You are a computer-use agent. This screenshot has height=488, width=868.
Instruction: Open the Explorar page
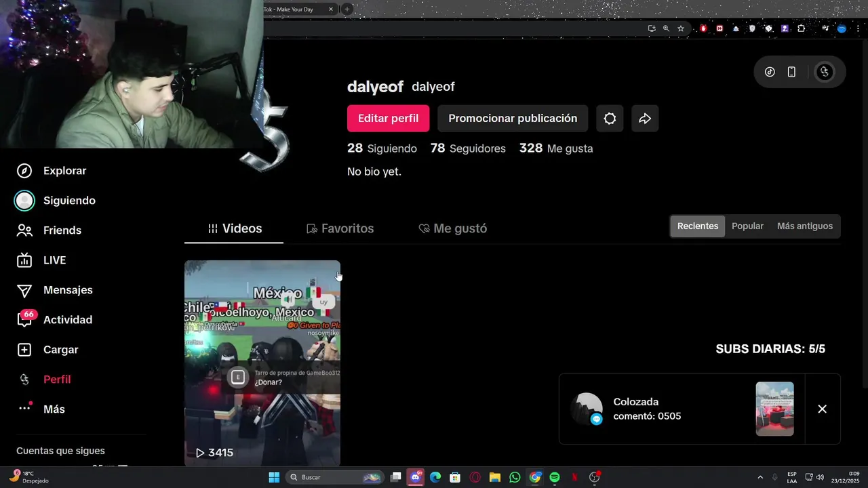tap(52, 171)
